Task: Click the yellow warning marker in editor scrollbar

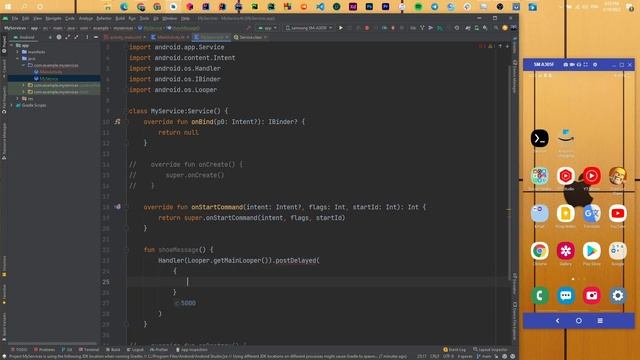Action: point(509,209)
